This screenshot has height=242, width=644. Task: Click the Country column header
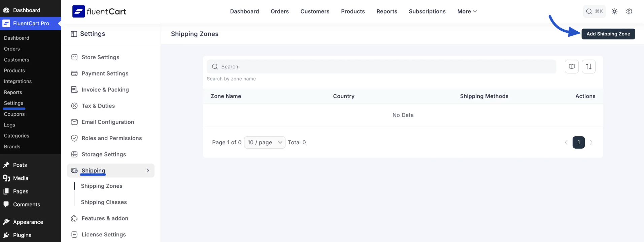click(x=344, y=96)
